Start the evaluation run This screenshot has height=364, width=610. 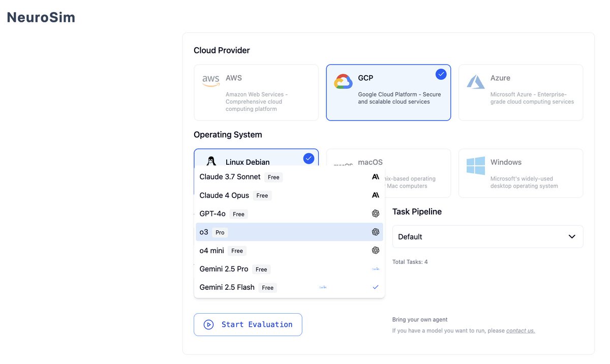point(248,324)
